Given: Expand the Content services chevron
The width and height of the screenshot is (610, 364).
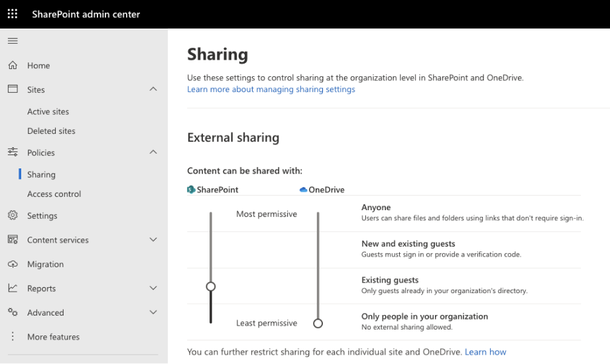Looking at the screenshot, I should 153,240.
